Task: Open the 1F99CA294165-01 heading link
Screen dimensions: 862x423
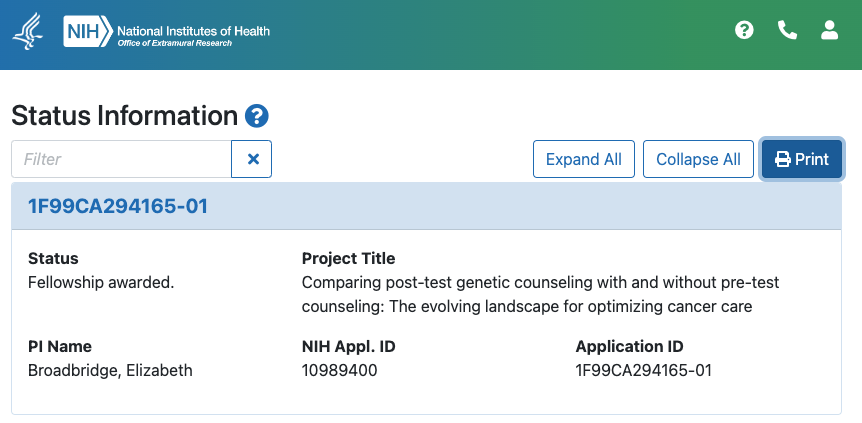Action: (x=118, y=206)
